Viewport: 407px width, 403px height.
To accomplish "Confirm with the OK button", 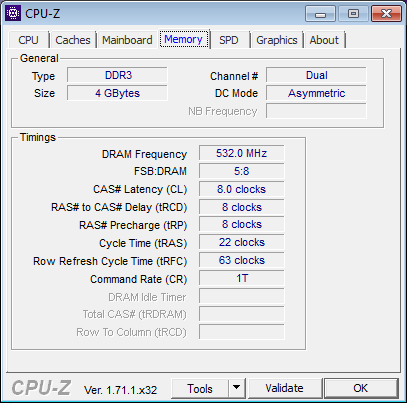I will point(361,388).
